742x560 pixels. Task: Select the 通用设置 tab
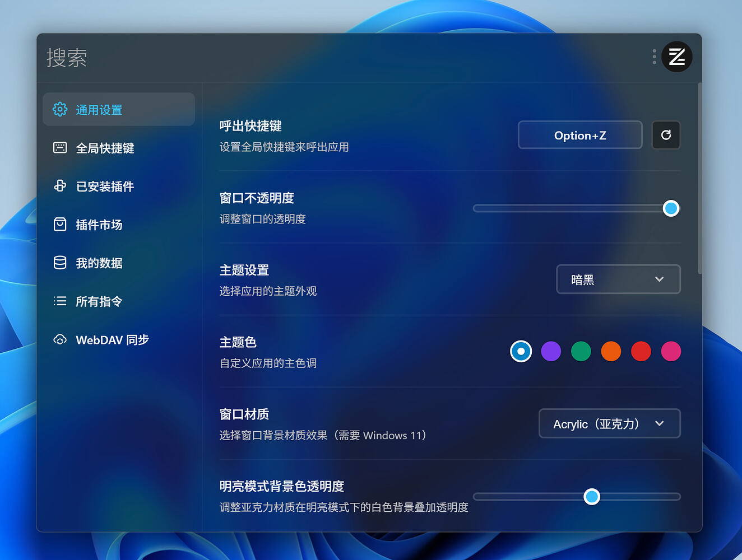coord(119,109)
